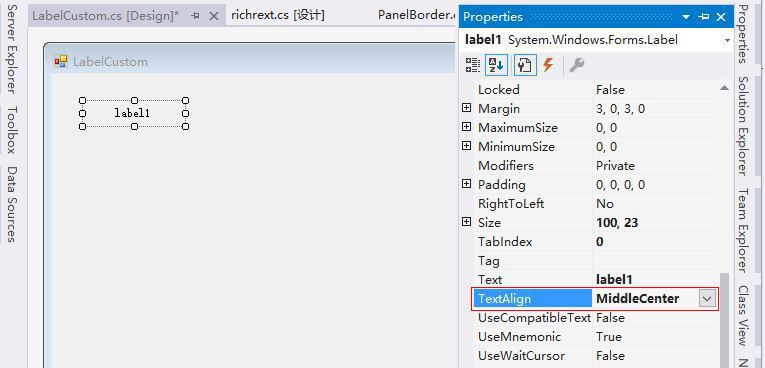Click the UseMnemonic value True
Viewport: 765px width, 368px height.
(608, 337)
